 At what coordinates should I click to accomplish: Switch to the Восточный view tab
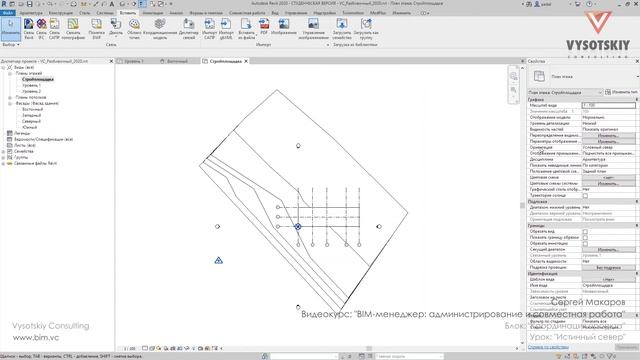coord(177,61)
